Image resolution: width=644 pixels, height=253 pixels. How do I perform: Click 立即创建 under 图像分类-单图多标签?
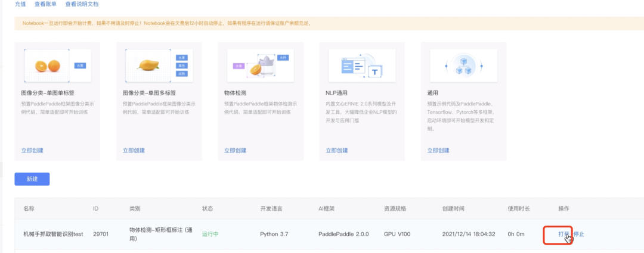[134, 151]
